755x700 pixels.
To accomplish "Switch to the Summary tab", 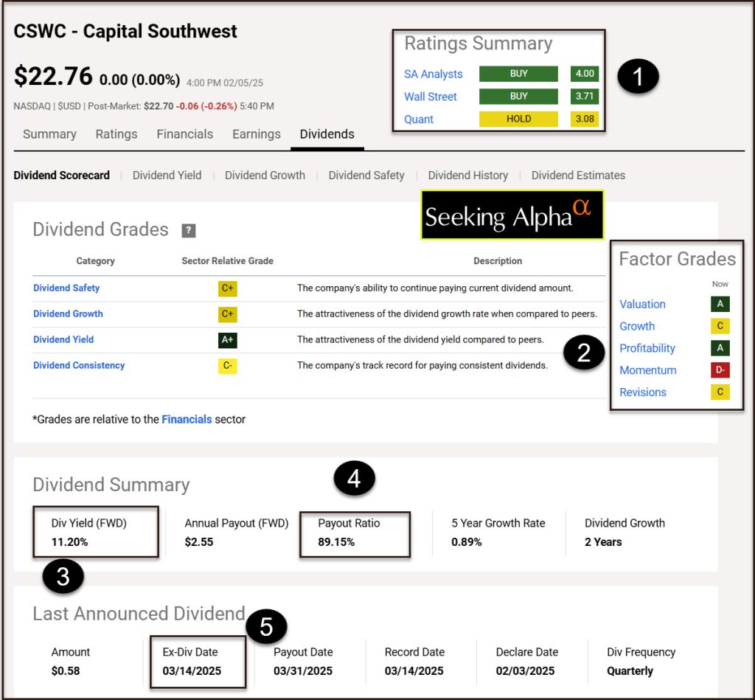I will click(x=49, y=134).
